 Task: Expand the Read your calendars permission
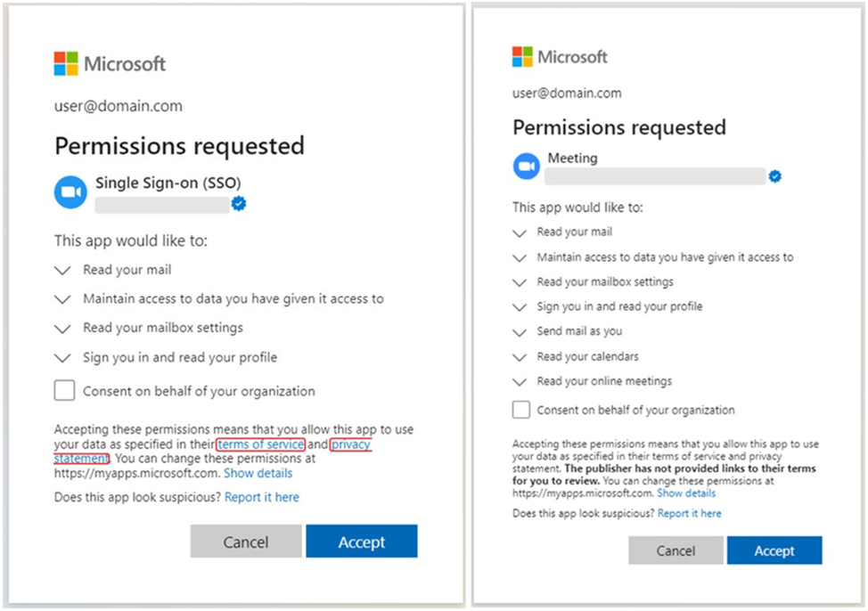[520, 357]
